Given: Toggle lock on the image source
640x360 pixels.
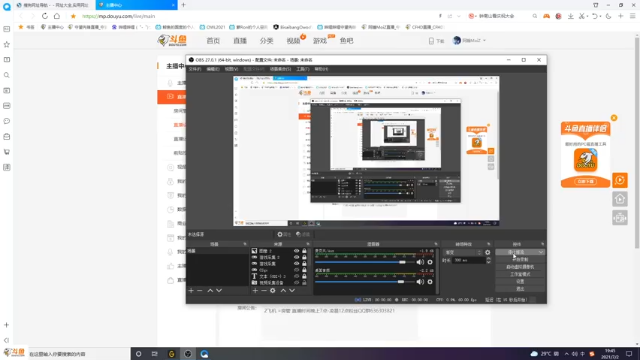Looking at the screenshot, I should pyautogui.click(x=304, y=251).
